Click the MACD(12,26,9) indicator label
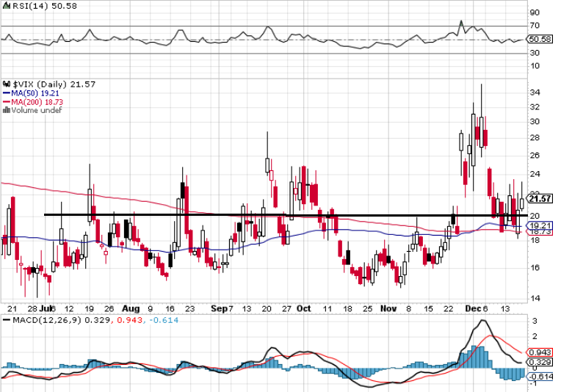Screen dimensions: 561x392 (x=47, y=320)
